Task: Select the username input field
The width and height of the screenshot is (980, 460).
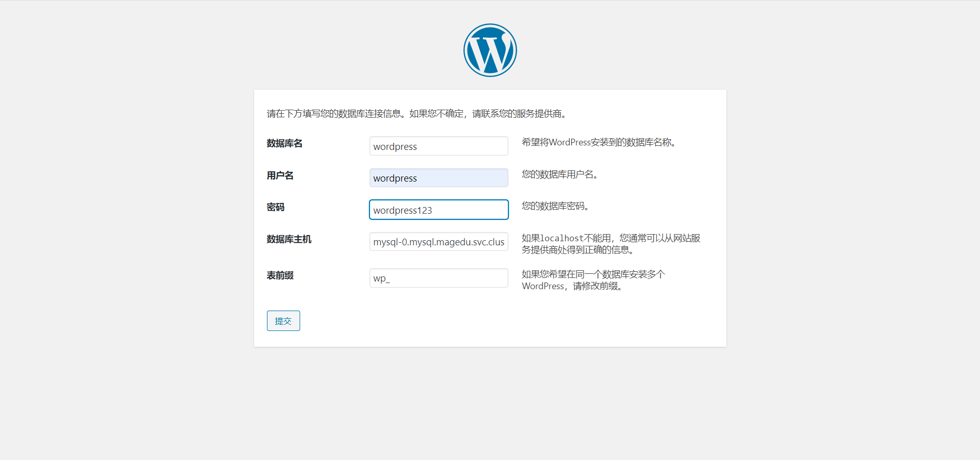Action: [439, 178]
